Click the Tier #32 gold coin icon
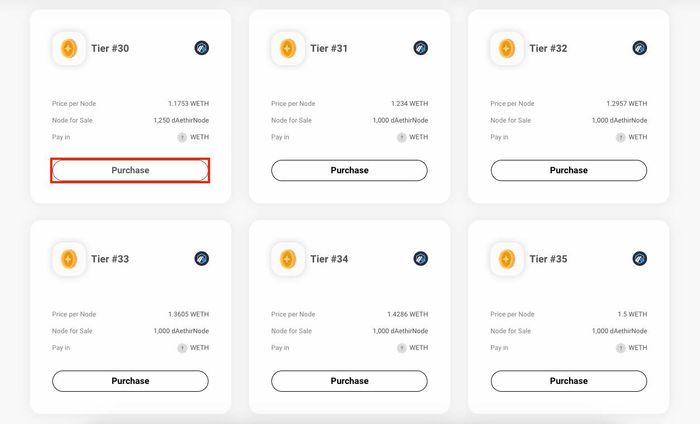This screenshot has height=424, width=700. click(507, 48)
